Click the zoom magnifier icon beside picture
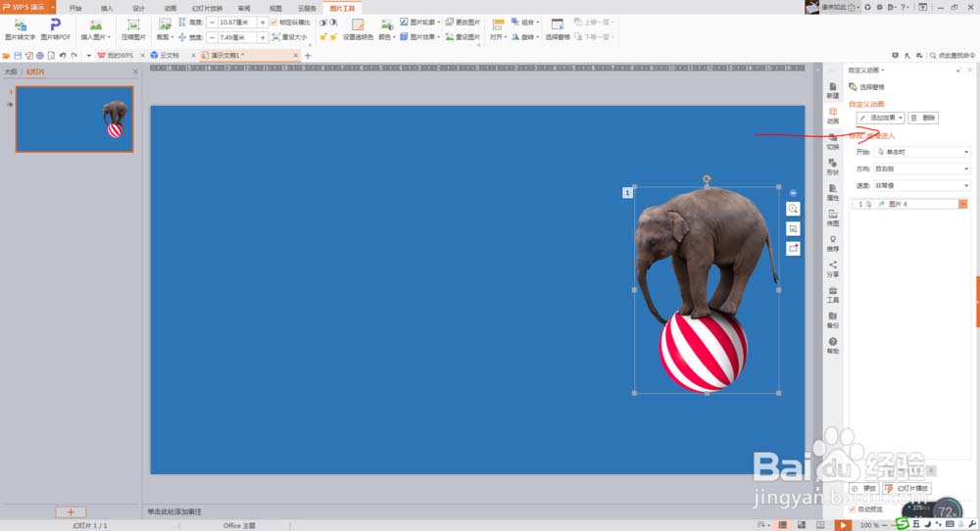This screenshot has width=980, height=531. pyautogui.click(x=793, y=209)
